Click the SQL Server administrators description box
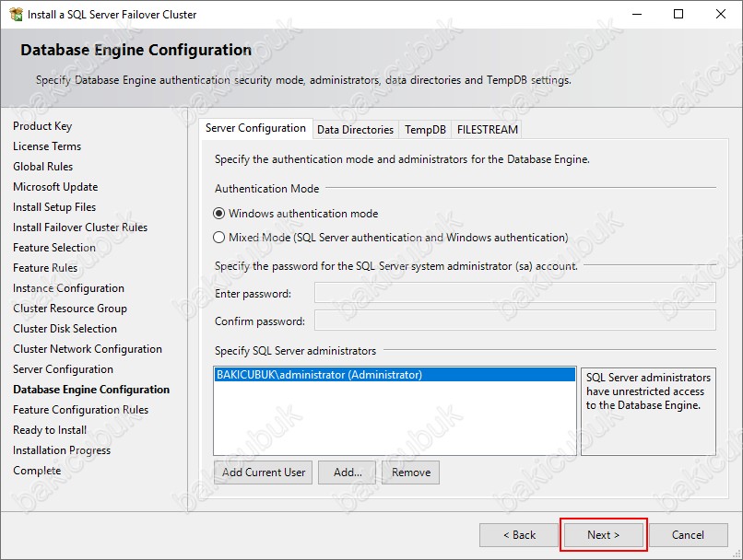This screenshot has width=743, height=560. 648,412
